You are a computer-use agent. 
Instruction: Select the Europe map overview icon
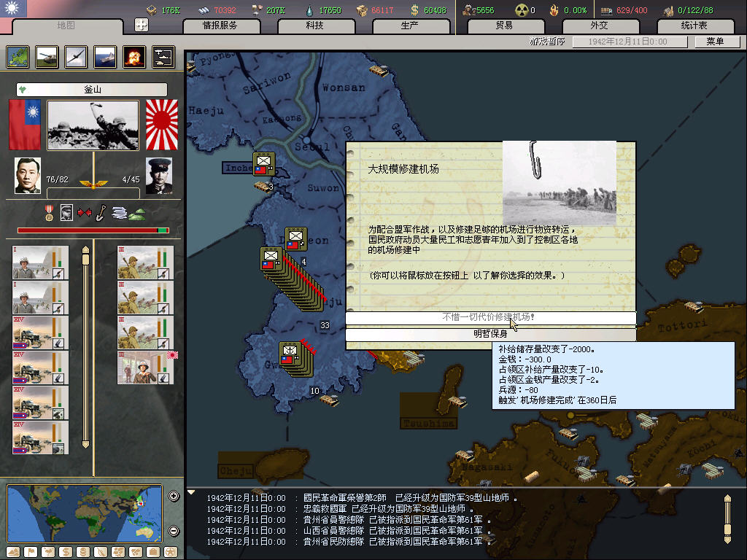click(x=18, y=57)
